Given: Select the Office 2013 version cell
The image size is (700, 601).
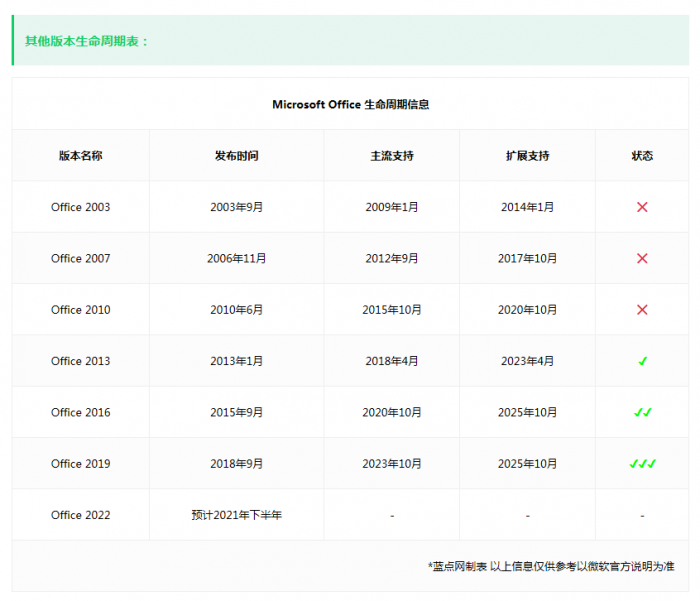Looking at the screenshot, I should (x=80, y=361).
